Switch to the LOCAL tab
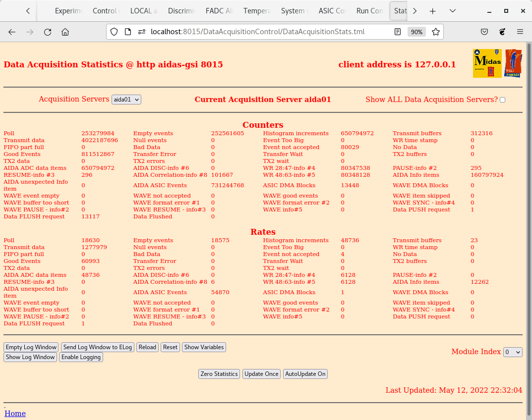This screenshot has height=420, width=532. coord(143,11)
